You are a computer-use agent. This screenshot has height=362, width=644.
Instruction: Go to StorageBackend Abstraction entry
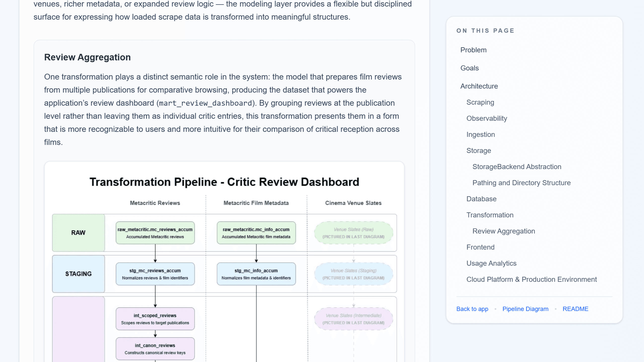[517, 167]
